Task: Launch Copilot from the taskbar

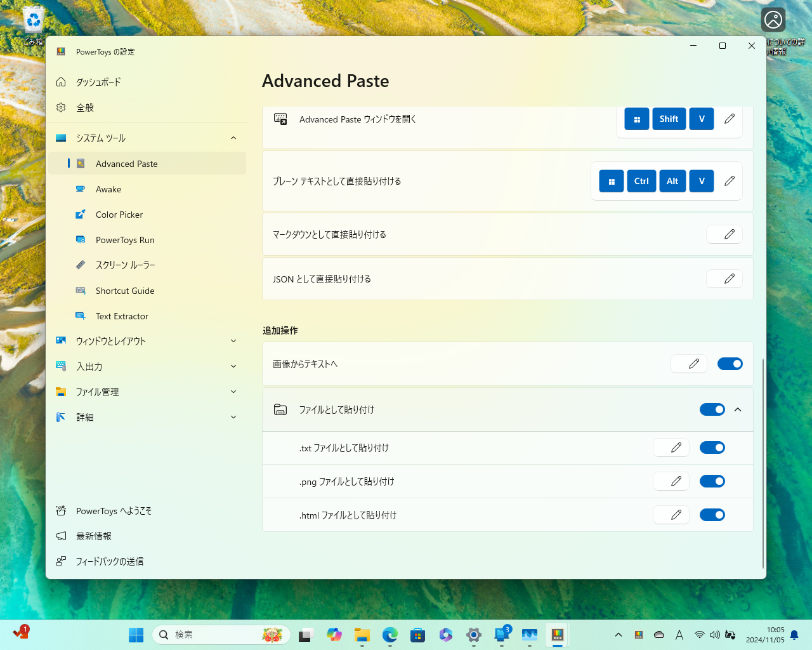Action: pyautogui.click(x=334, y=635)
